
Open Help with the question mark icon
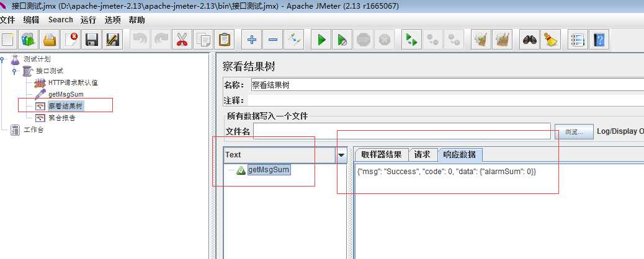599,40
